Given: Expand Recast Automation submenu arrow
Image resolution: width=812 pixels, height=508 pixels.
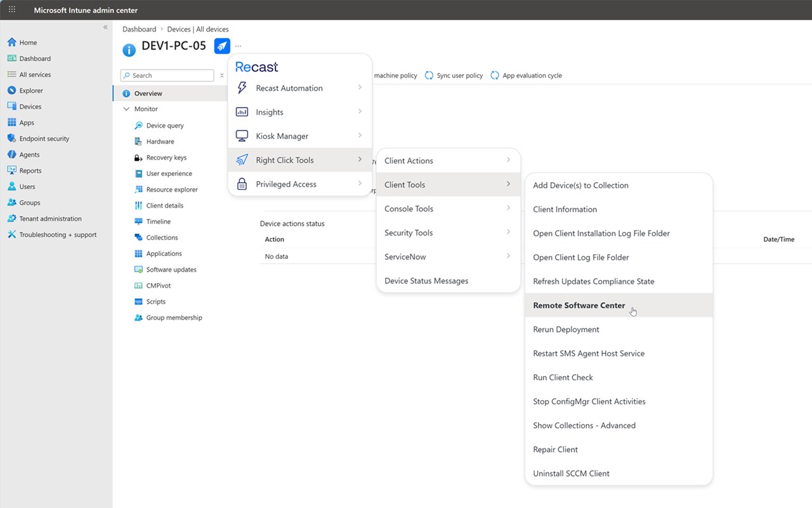Looking at the screenshot, I should pos(360,88).
